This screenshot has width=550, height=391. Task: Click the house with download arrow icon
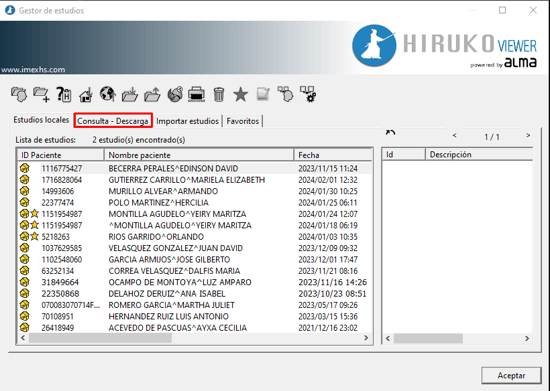(86, 94)
